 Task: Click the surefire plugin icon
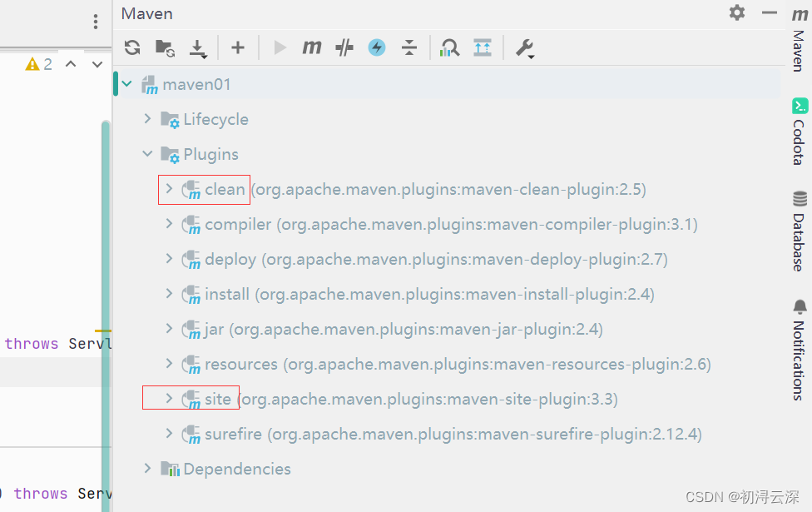[x=191, y=435]
